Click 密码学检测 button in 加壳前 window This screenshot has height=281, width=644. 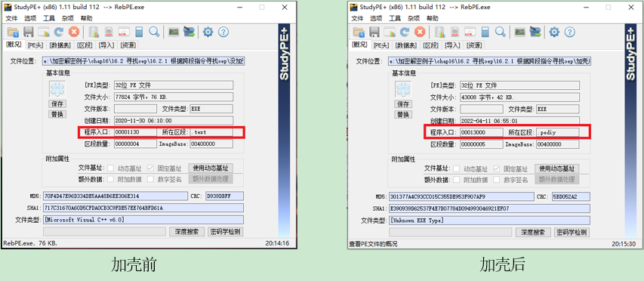tap(226, 232)
